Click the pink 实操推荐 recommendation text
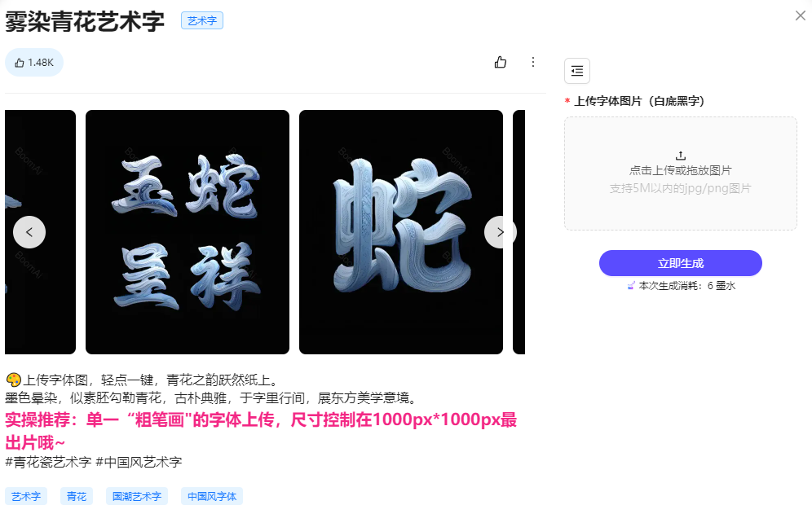The height and width of the screenshot is (527, 812). click(x=261, y=431)
